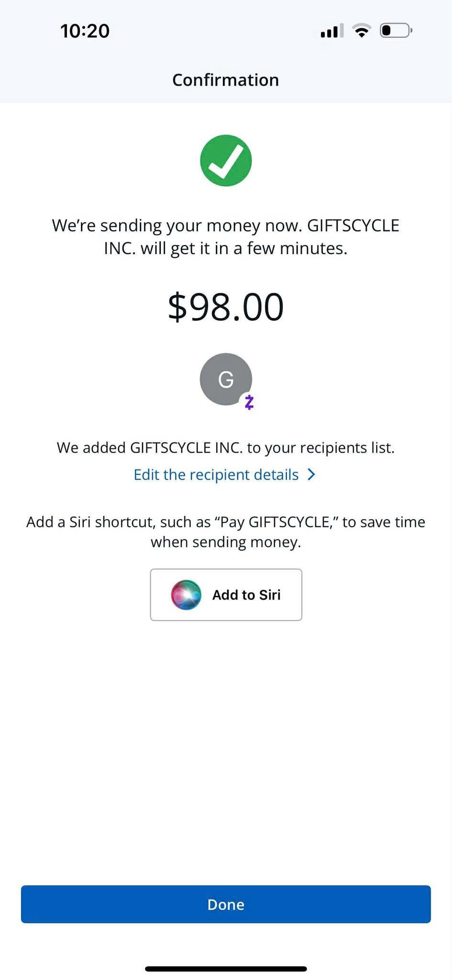Open Edit the recipient details link
Screen dimensions: 452x980
pos(216,474)
